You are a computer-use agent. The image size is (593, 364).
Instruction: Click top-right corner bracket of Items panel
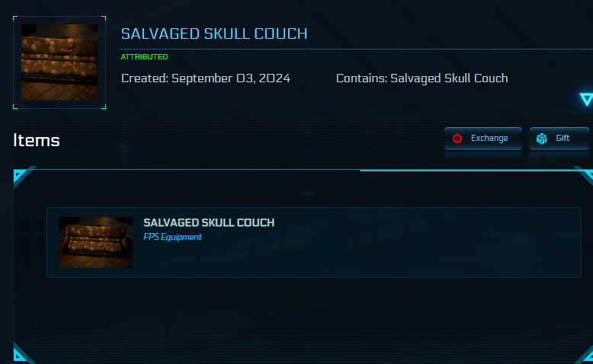pyautogui.click(x=585, y=174)
